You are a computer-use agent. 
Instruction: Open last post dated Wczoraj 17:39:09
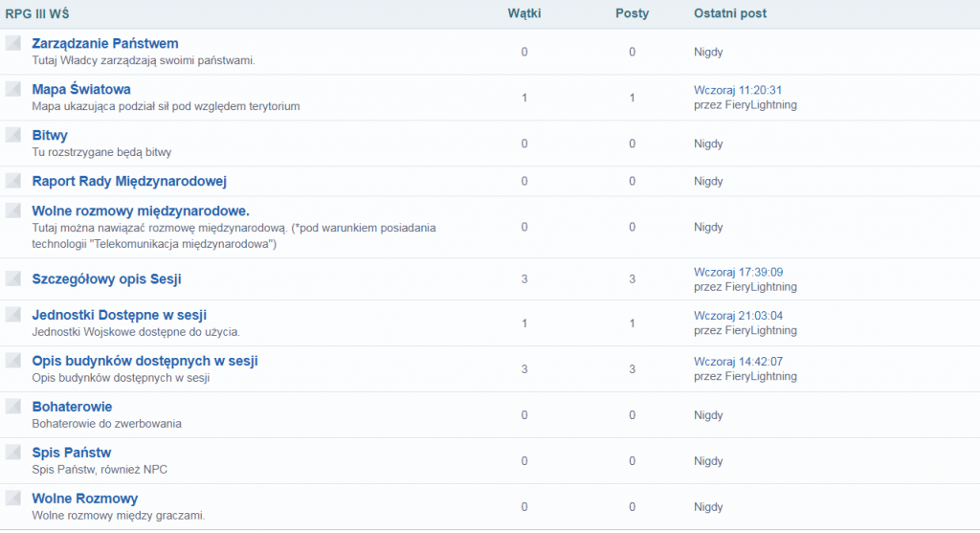click(x=738, y=273)
